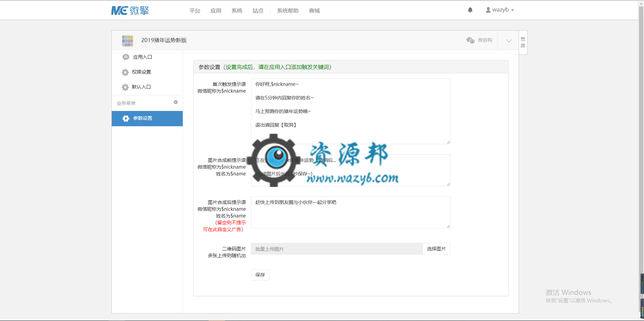Open the 商城 menu

314,11
